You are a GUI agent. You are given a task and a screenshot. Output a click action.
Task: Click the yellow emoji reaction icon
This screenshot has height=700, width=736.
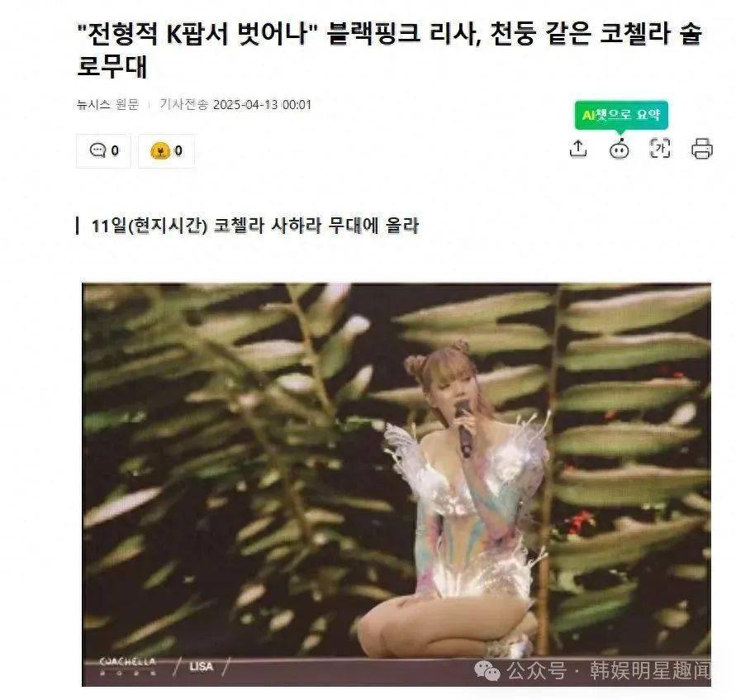click(159, 150)
